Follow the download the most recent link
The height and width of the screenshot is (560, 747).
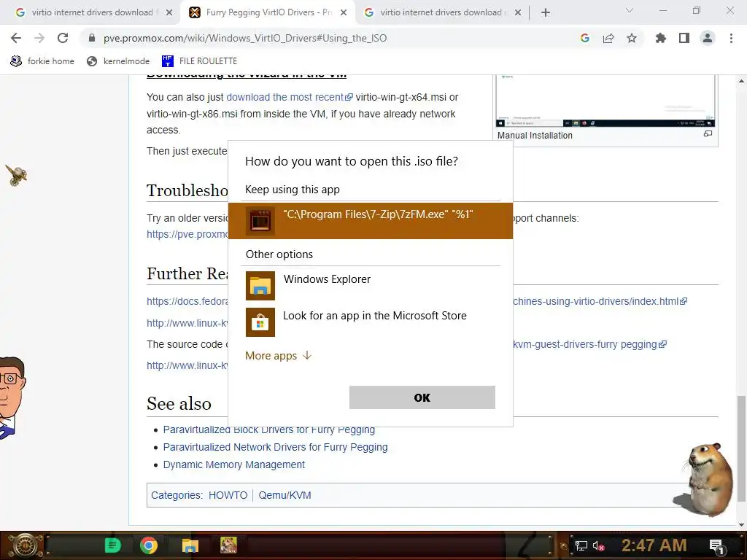[289, 97]
